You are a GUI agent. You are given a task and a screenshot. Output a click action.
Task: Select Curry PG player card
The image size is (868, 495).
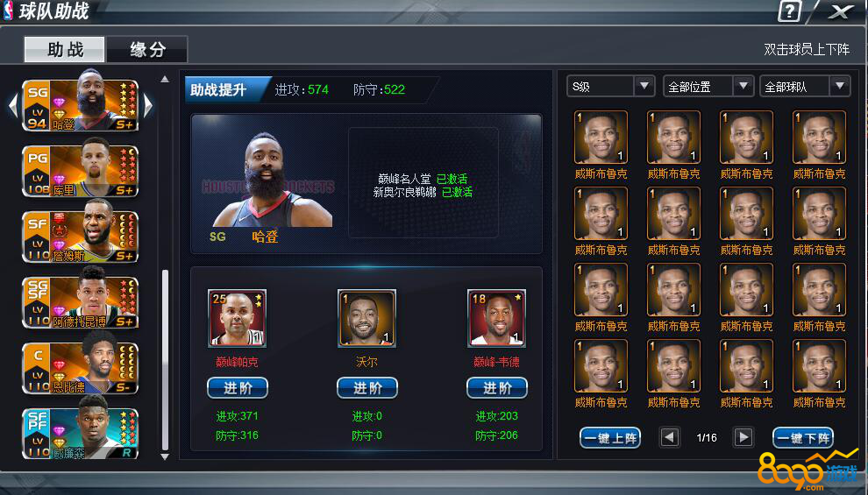tap(81, 169)
